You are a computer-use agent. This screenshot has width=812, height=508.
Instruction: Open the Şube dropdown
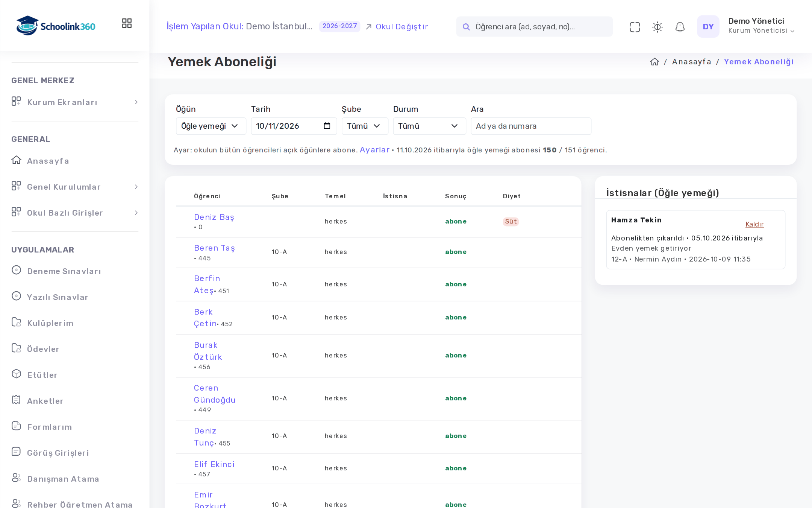(365, 126)
